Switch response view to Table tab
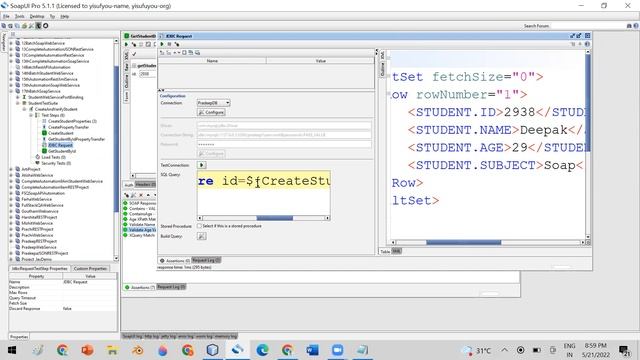The width and height of the screenshot is (640, 360). click(385, 251)
